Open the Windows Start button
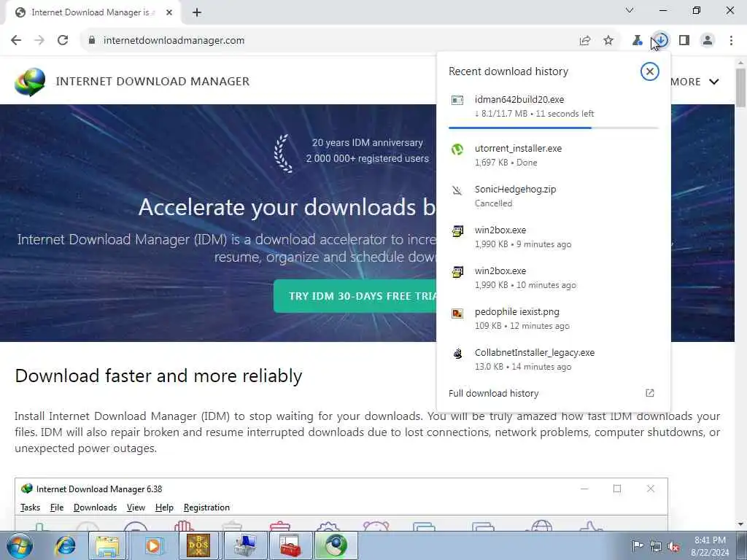Screen dimensions: 747x560 20,545
